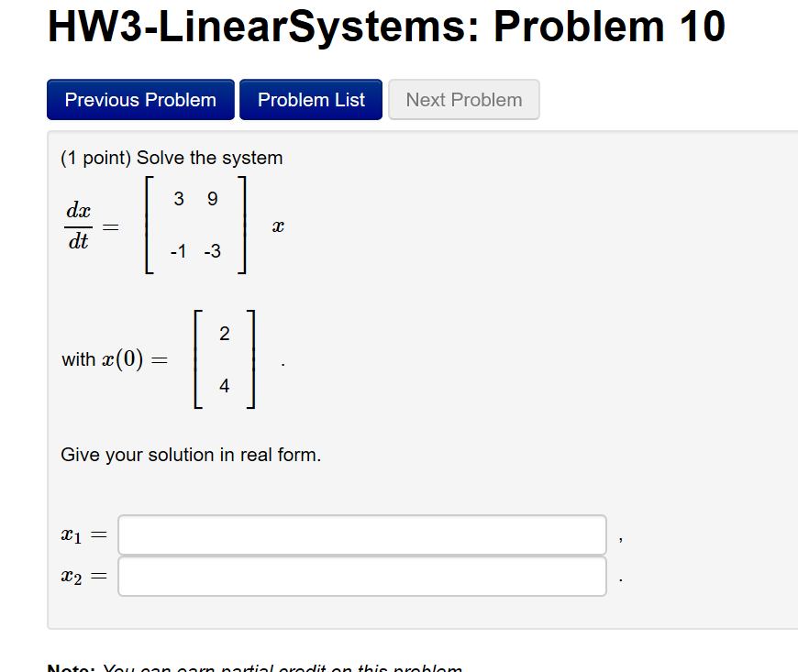Select the coefficient matrix with entries 3 and 9
Viewport: 798px width, 672px height.
[195, 199]
